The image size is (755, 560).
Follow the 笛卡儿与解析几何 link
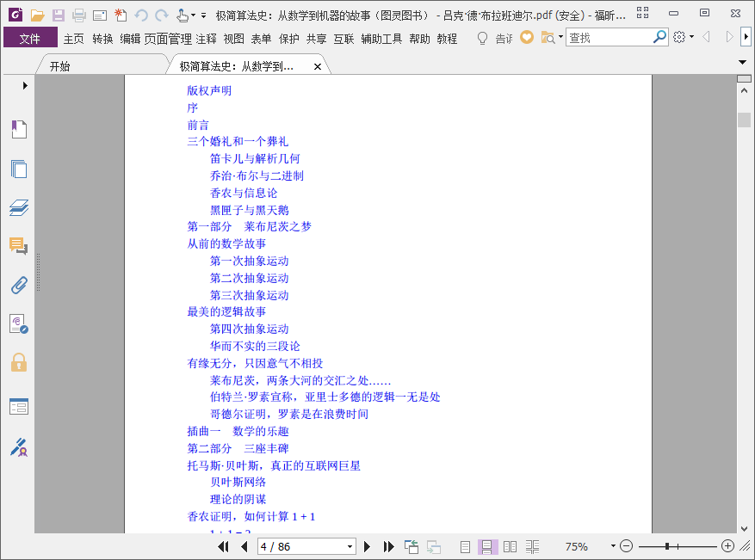[x=255, y=158]
